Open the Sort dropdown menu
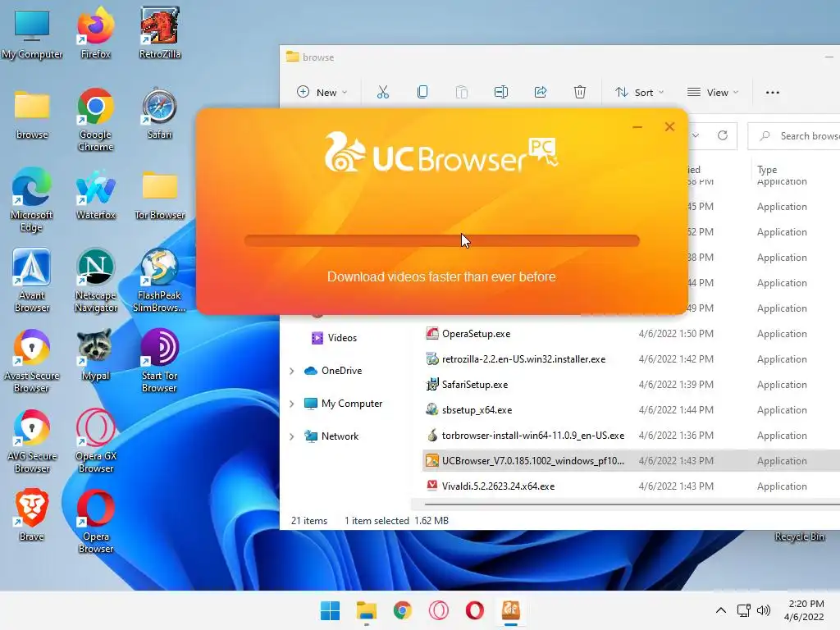Image resolution: width=840 pixels, height=630 pixels. [x=640, y=92]
